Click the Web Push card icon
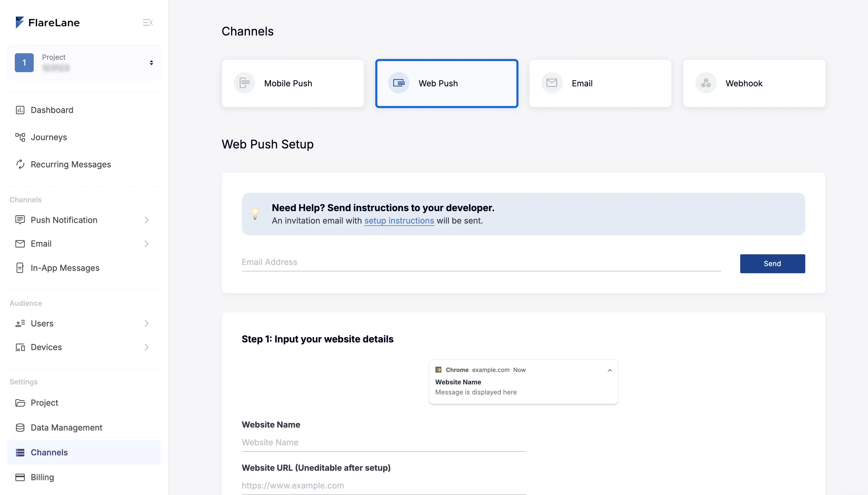This screenshot has width=868, height=495. click(x=398, y=82)
